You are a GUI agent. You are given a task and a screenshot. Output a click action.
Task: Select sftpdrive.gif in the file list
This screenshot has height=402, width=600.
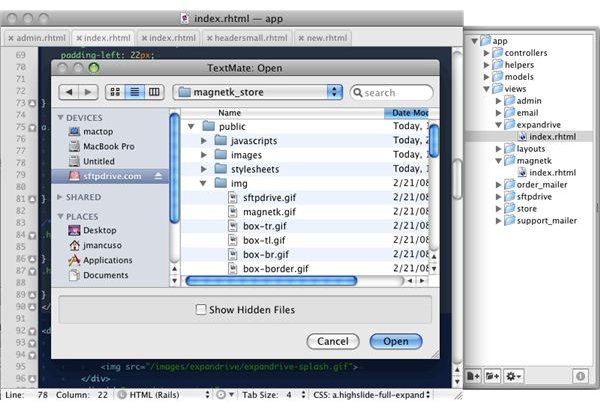(269, 198)
